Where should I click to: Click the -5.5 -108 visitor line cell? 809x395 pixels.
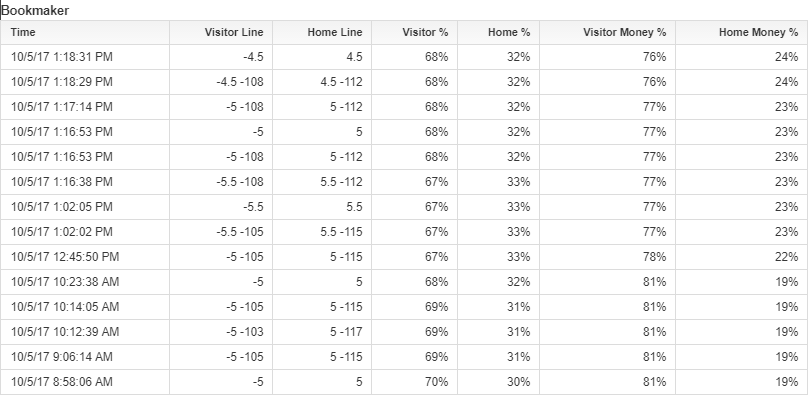221,182
